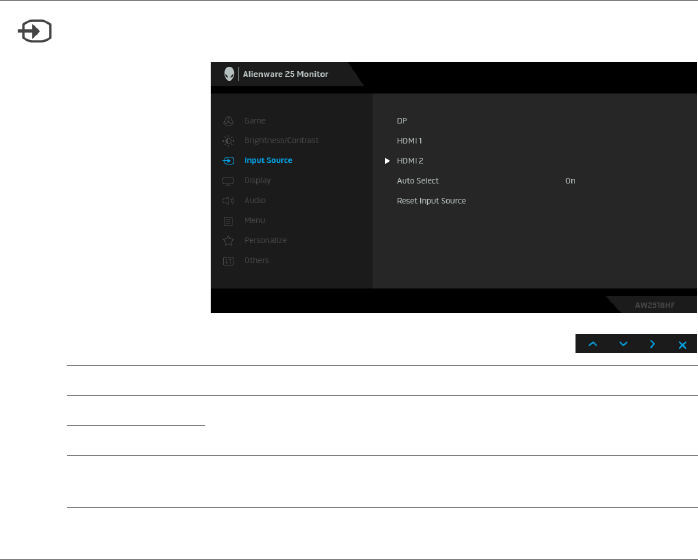Click the Alienware head logo

pos(229,74)
